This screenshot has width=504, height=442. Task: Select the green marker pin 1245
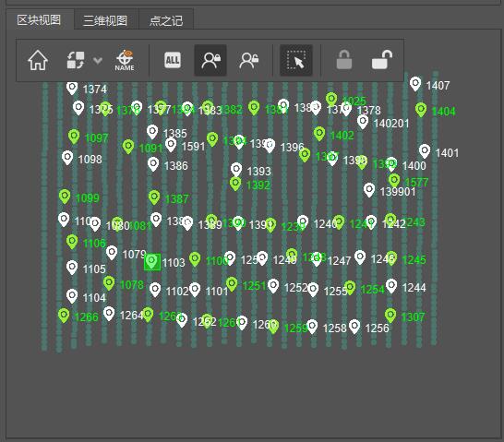391,258
